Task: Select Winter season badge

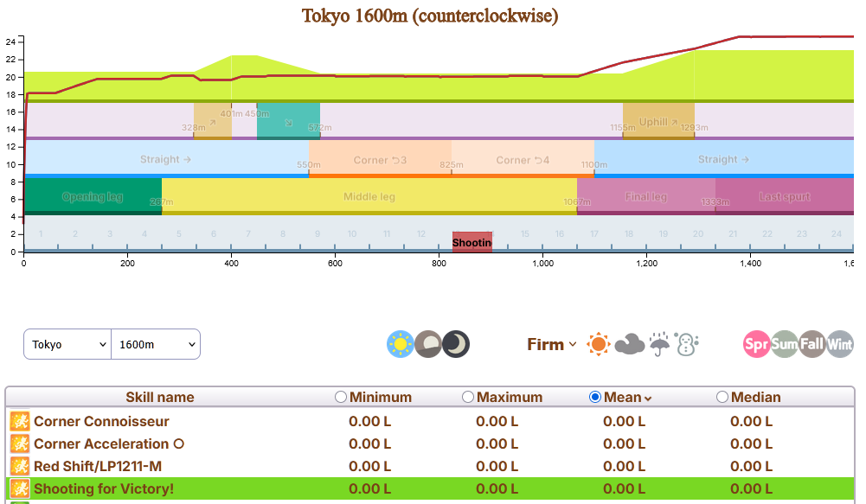Action: point(839,344)
